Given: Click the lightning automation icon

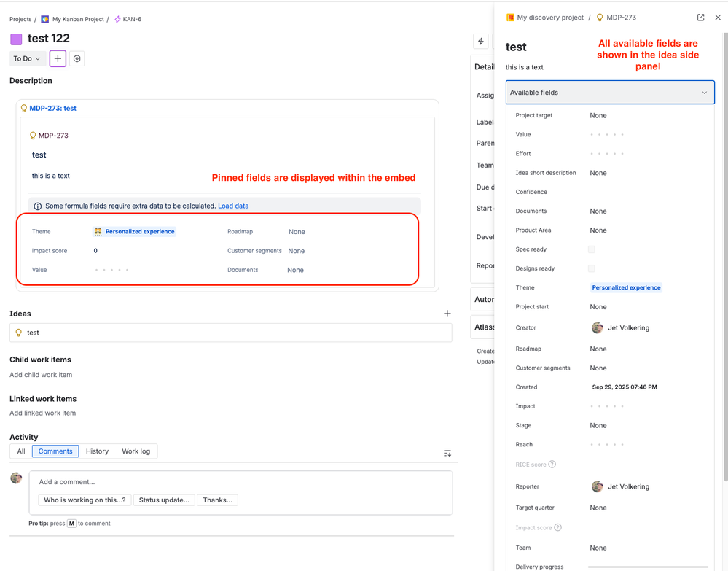Looking at the screenshot, I should (x=481, y=42).
